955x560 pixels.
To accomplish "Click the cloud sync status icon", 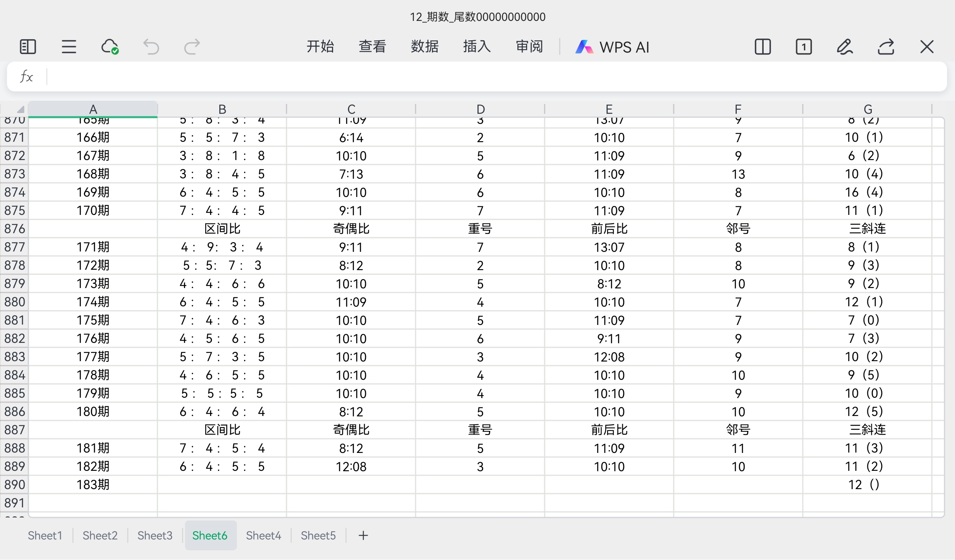I will pyautogui.click(x=110, y=47).
